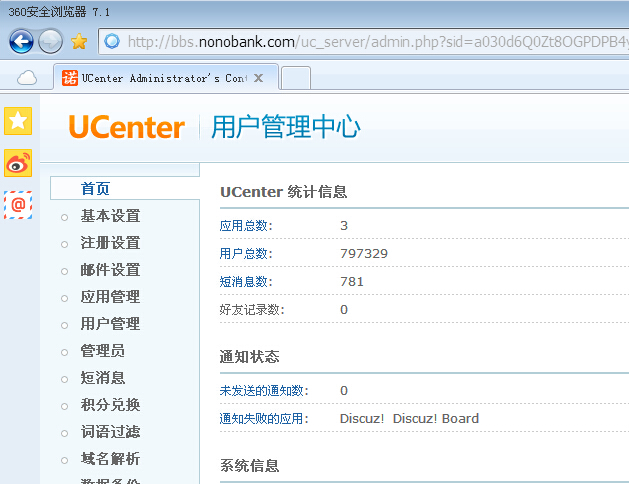Open 管理员 in the sidebar
Image resolution: width=629 pixels, height=484 pixels.
click(103, 351)
